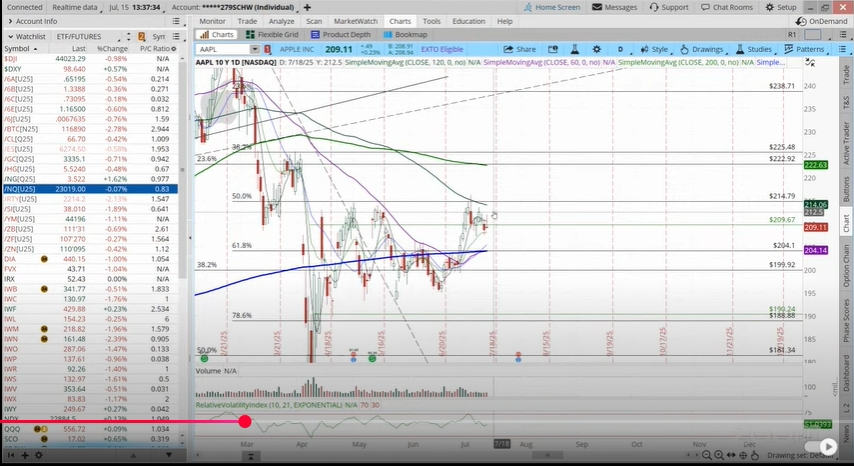The image size is (854, 466).
Task: Open the News side panel tab
Action: [x=846, y=434]
